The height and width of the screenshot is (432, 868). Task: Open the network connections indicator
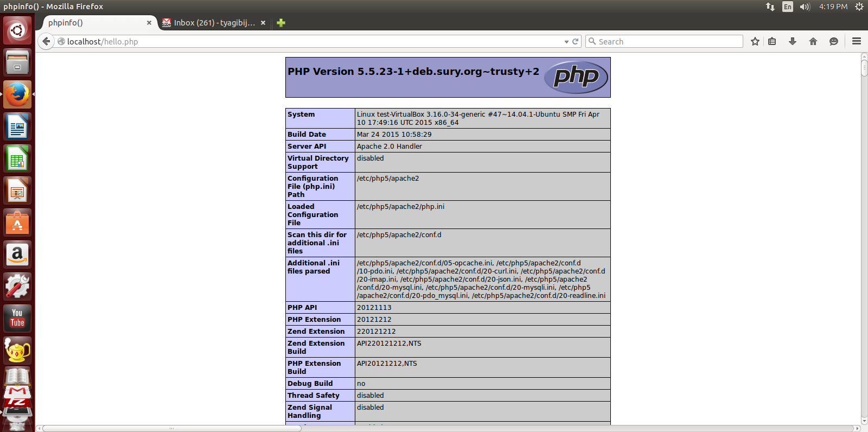click(770, 7)
